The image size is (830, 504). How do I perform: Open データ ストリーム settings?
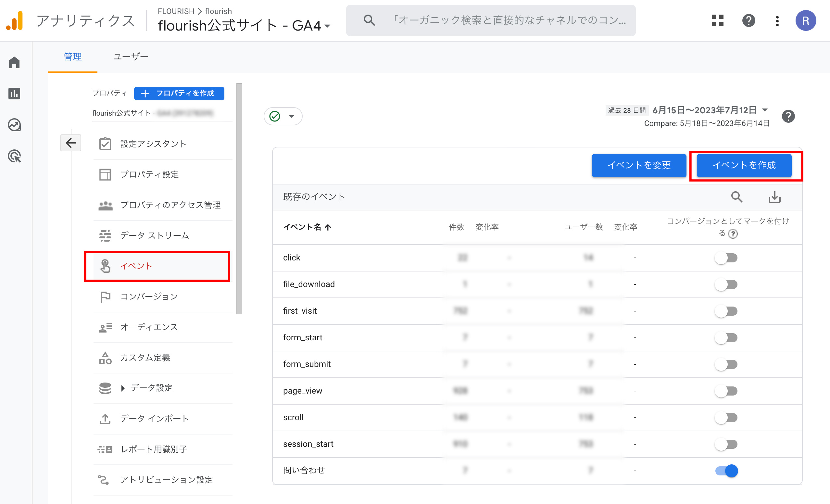pyautogui.click(x=163, y=235)
